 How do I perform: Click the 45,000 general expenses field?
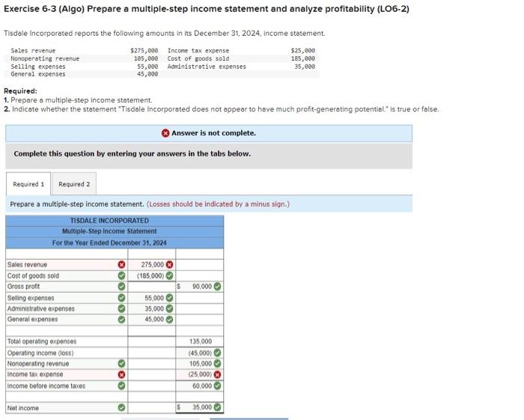pos(152,320)
